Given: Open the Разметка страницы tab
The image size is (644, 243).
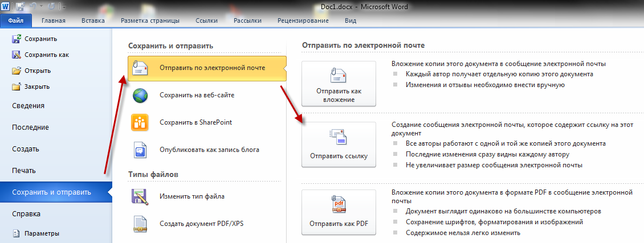Looking at the screenshot, I should 150,20.
